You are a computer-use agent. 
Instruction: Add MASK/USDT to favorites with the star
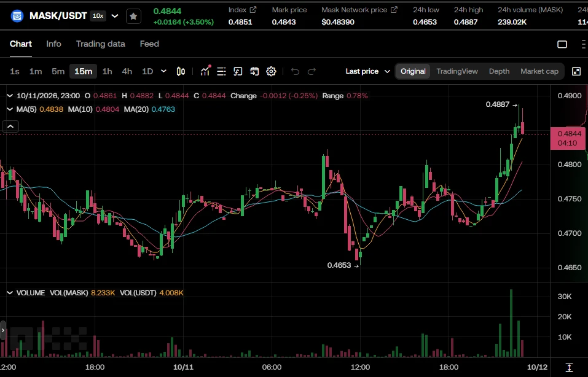(133, 16)
